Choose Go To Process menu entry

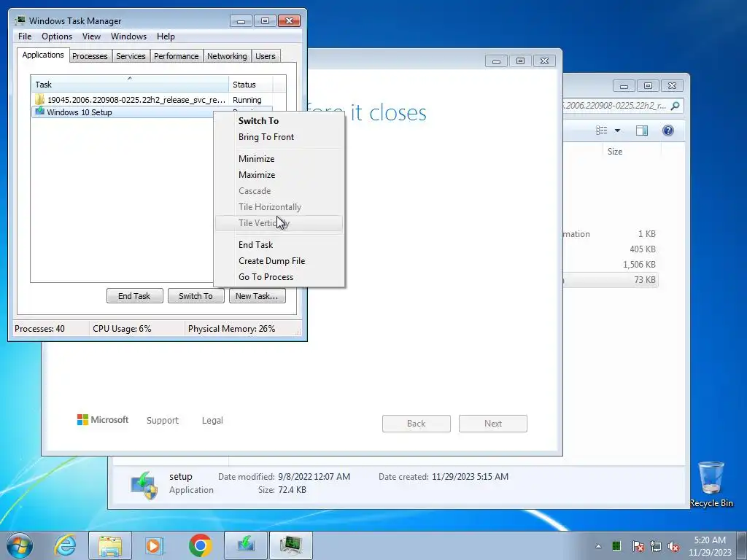click(279, 277)
